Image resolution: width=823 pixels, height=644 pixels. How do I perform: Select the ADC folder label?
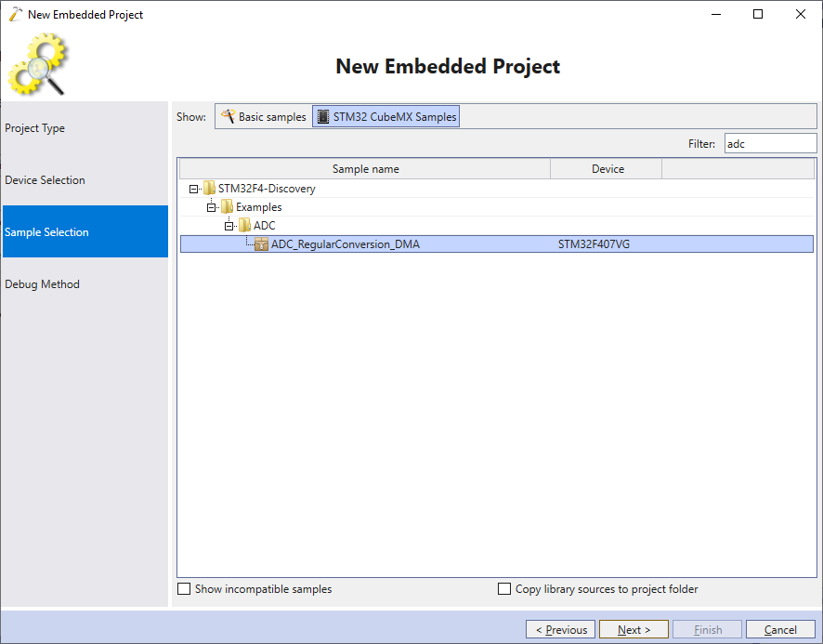pos(264,225)
